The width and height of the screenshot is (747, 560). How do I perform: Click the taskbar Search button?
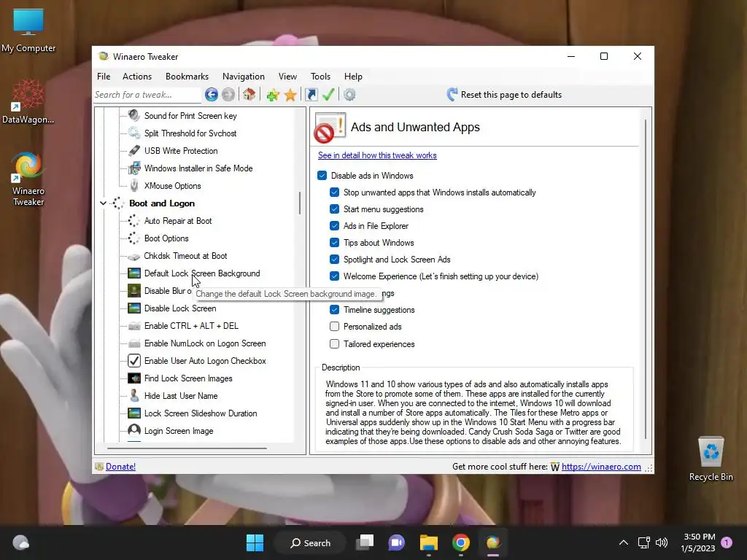click(311, 542)
